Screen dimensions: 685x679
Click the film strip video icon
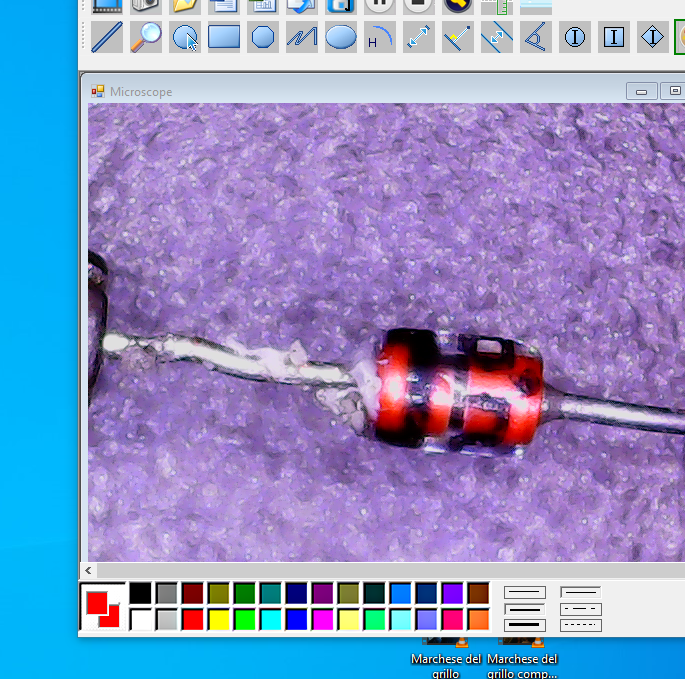click(x=107, y=5)
